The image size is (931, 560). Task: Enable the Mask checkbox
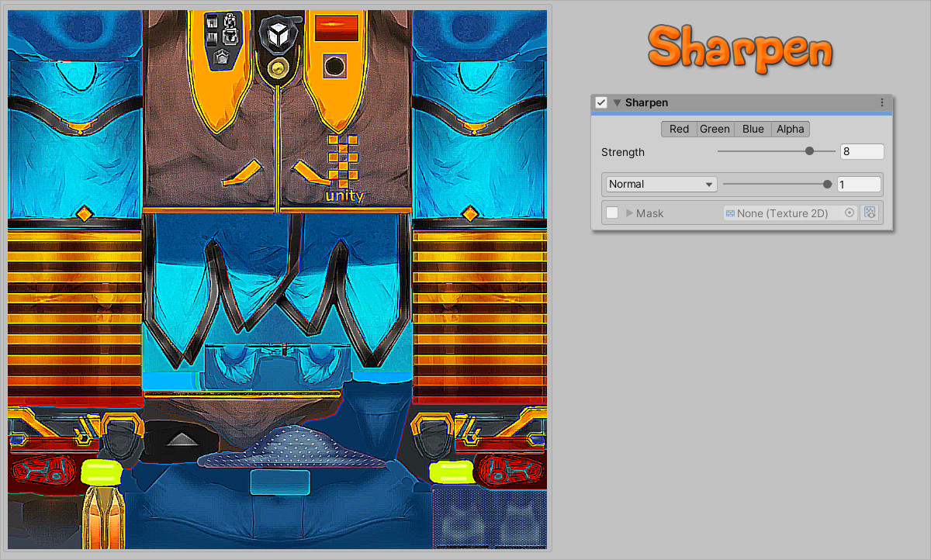[x=612, y=213]
